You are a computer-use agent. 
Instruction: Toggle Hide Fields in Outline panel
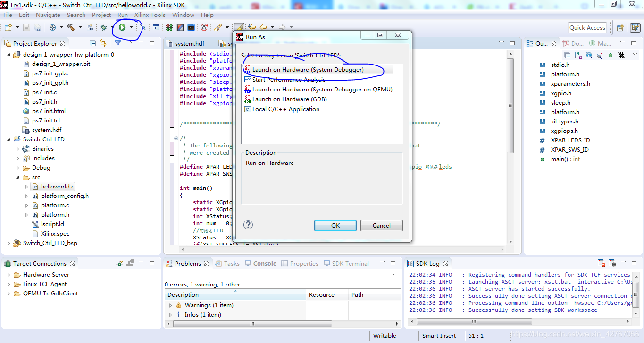[589, 55]
